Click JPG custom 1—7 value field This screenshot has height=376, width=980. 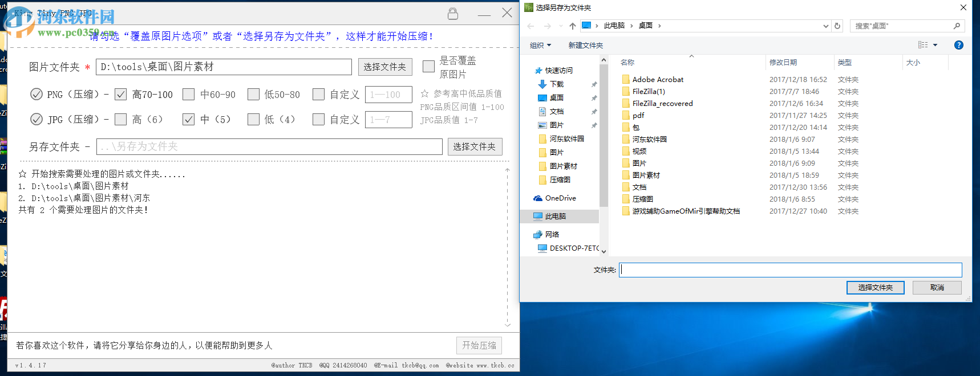click(x=388, y=120)
